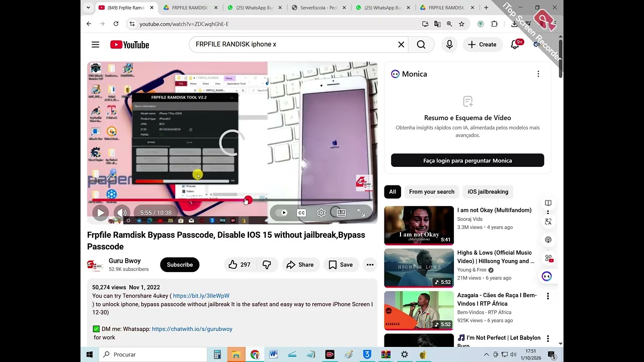
Task: Click the browser address bar URL
Action: 184,24
